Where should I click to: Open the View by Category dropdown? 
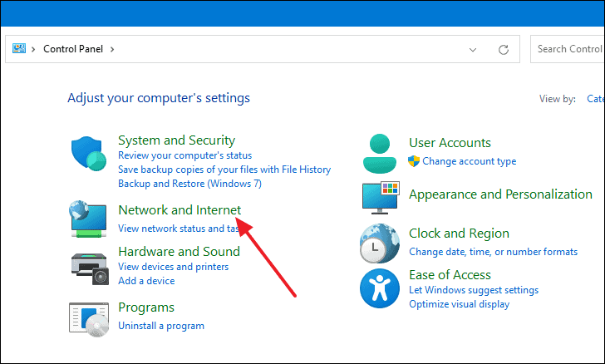tap(595, 99)
